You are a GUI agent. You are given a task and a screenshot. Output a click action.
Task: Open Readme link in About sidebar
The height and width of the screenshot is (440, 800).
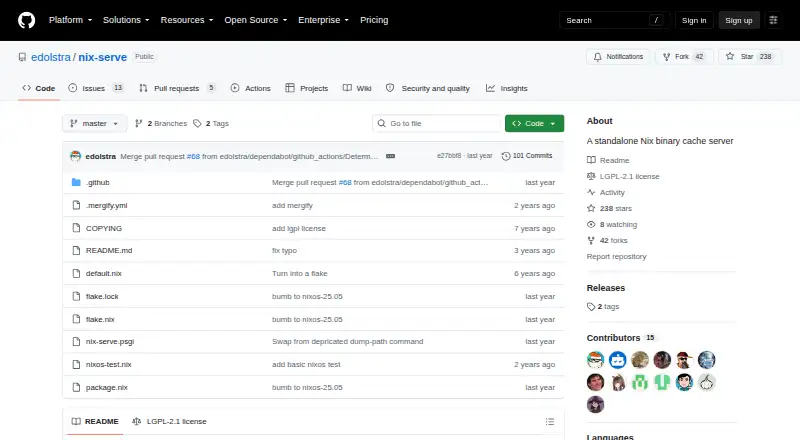click(608, 160)
